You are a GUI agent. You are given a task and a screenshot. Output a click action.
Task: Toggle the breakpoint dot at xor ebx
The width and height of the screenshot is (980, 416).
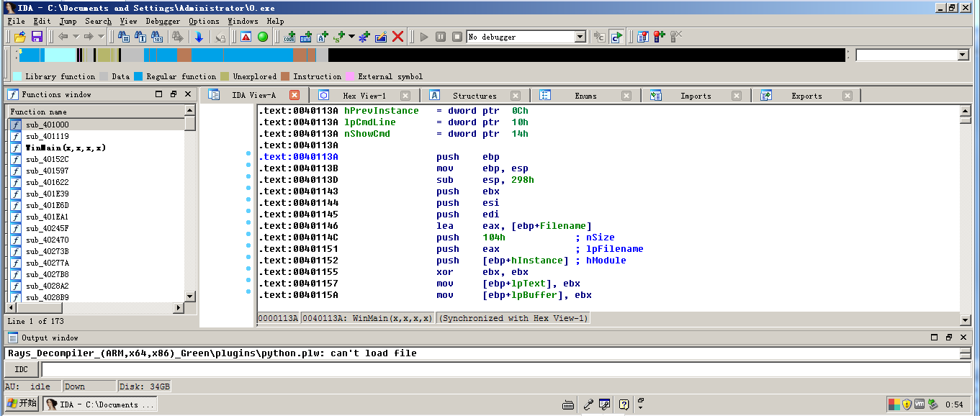click(248, 269)
